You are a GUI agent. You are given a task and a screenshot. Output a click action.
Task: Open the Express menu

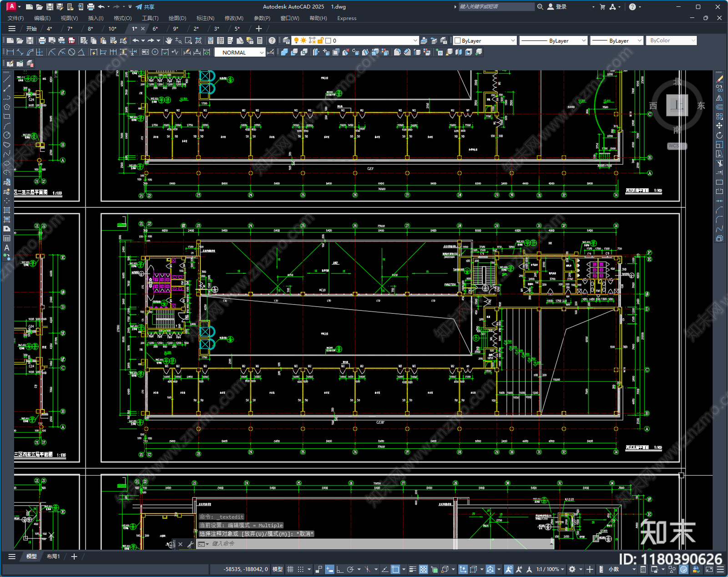tap(347, 18)
